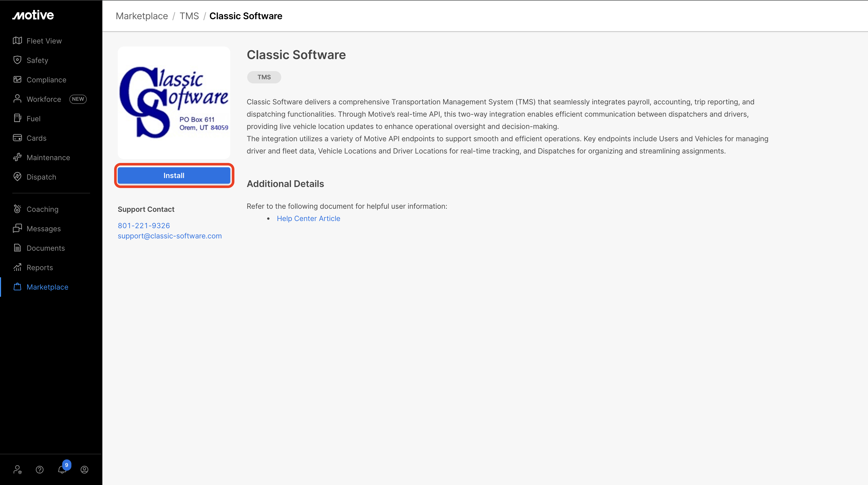Open the Maintenance wrench icon
The image size is (868, 485).
click(17, 157)
